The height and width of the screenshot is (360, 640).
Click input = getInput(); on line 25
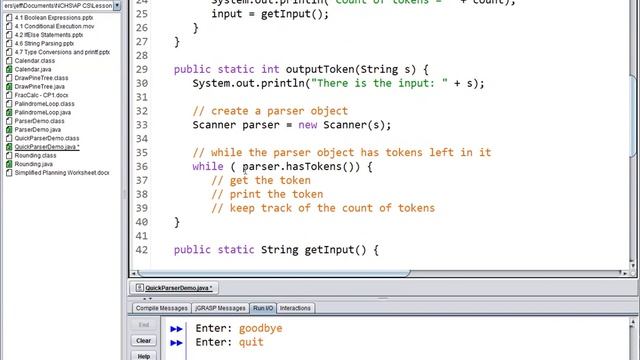tap(270, 14)
